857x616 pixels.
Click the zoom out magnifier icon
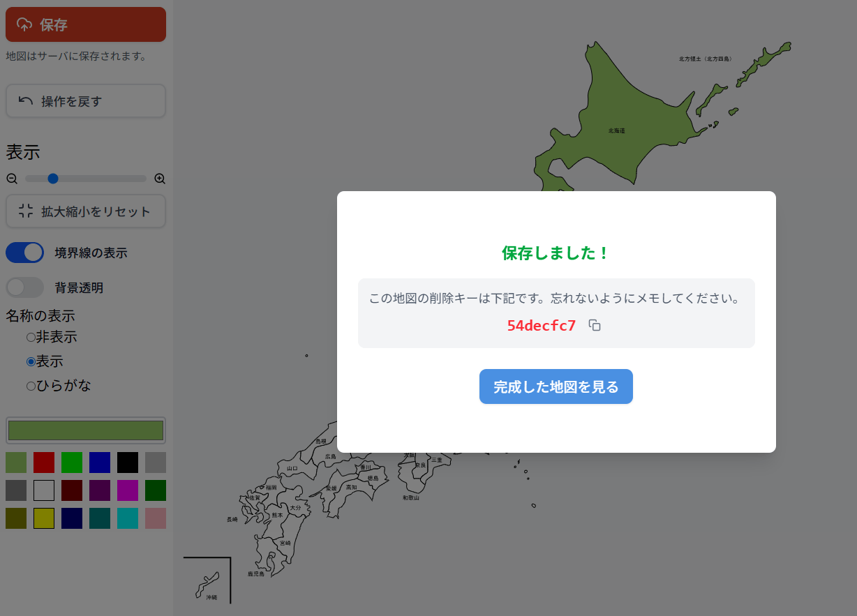point(12,179)
